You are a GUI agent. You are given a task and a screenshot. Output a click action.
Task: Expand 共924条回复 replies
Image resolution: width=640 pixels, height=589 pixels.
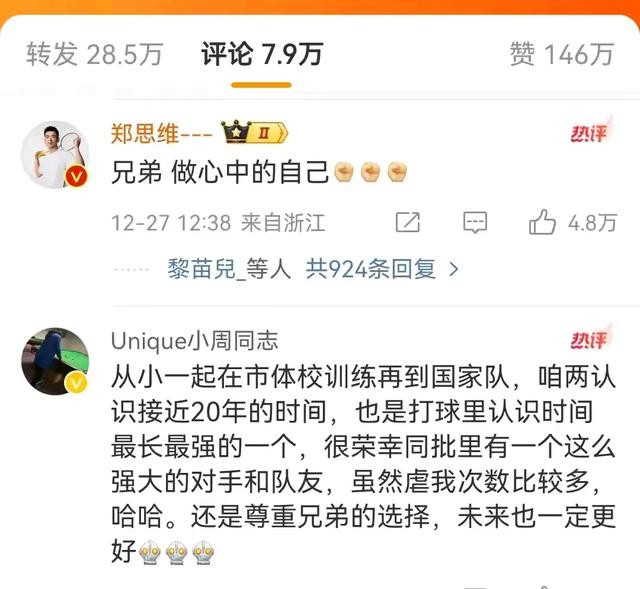pos(371,269)
